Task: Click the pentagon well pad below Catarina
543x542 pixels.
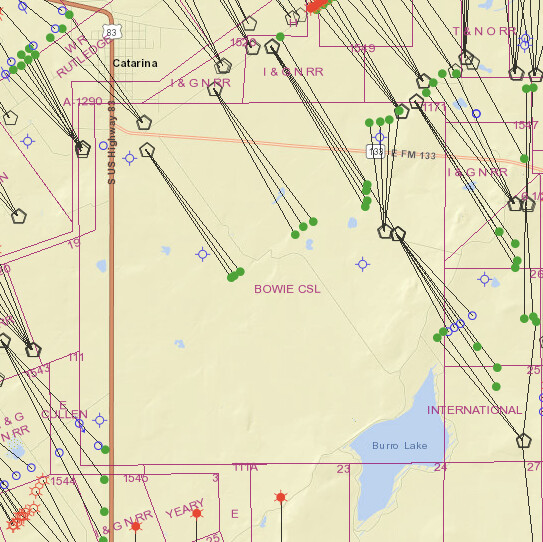Action: pos(144,122)
